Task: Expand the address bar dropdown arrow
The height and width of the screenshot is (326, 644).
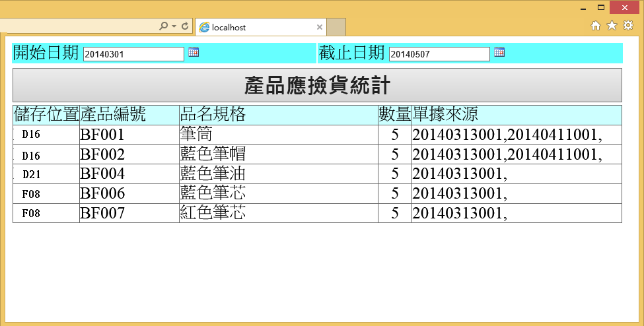Action: coord(174,26)
